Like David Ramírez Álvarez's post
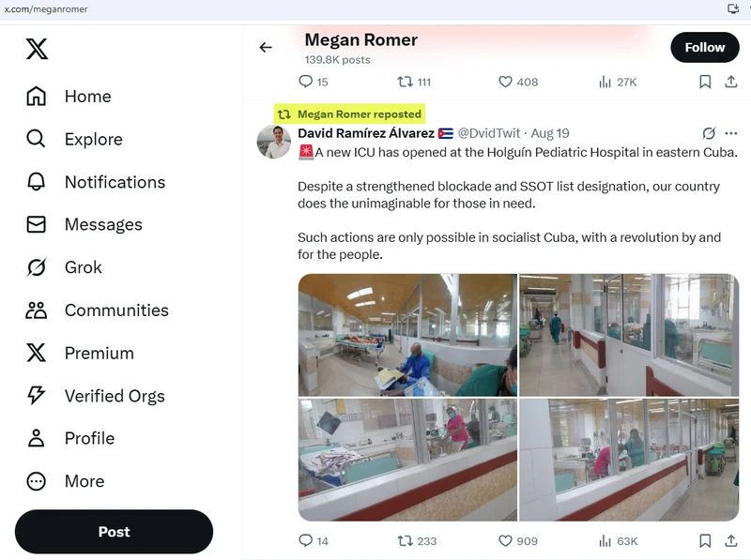751x560 pixels. (x=506, y=540)
